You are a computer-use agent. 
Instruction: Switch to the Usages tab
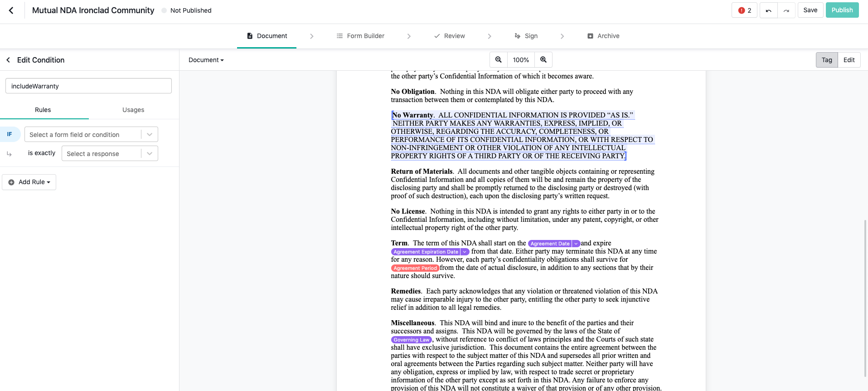[x=133, y=110]
